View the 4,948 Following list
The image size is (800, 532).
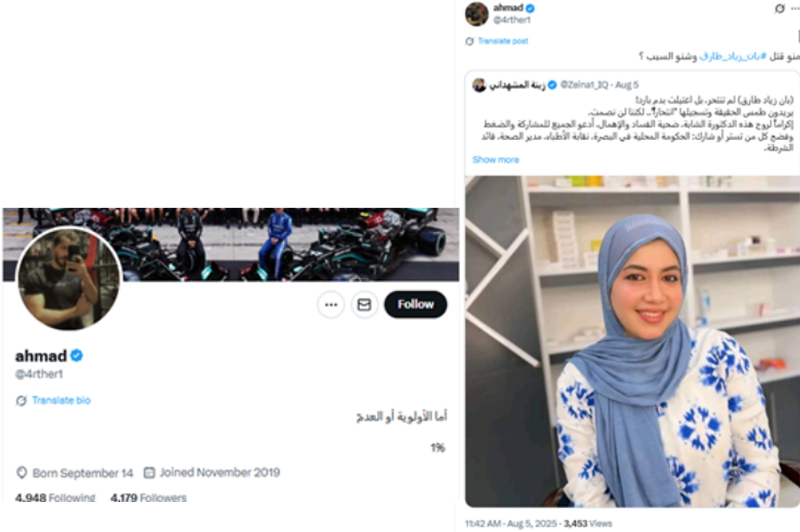pyautogui.click(x=55, y=497)
